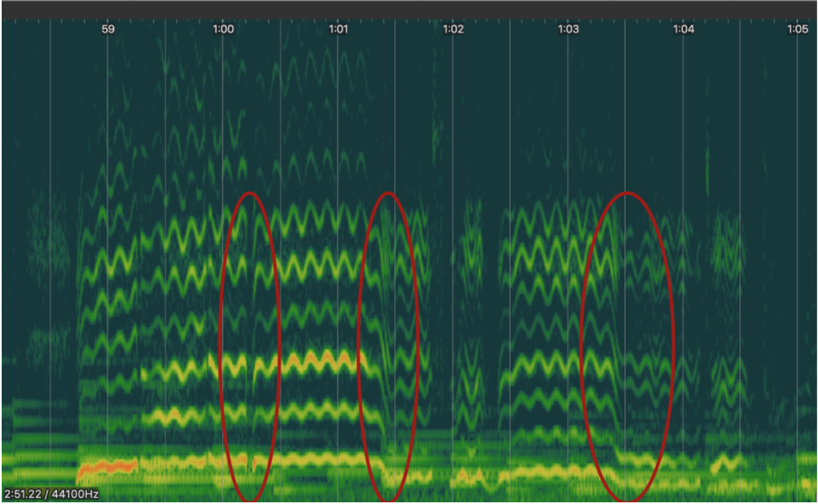This screenshot has width=818, height=504.
Task: Click the orange-yellow harmonic band before 1:01
Action: click(324, 361)
